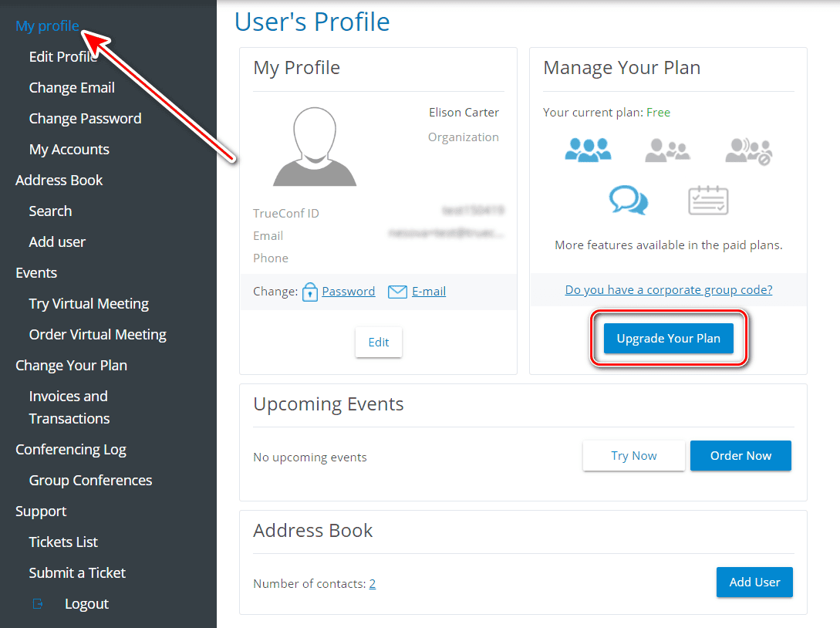
Task: Click the TrueConf ID label
Action: (286, 213)
